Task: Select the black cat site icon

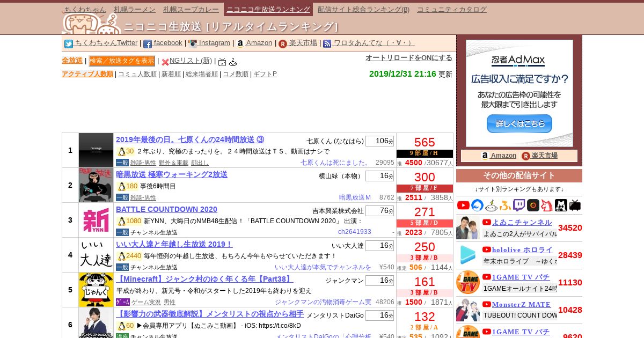Action: pyautogui.click(x=561, y=205)
